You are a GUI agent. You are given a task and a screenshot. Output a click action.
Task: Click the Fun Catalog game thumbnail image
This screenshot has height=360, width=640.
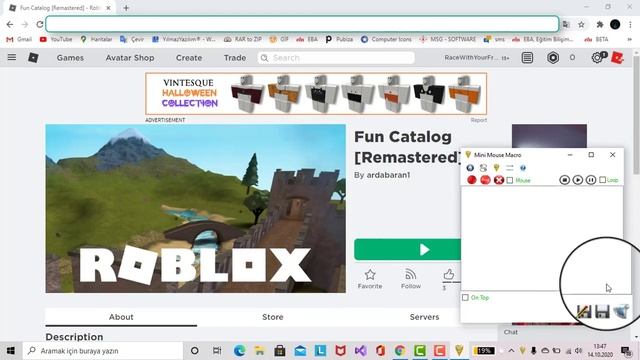click(x=196, y=209)
